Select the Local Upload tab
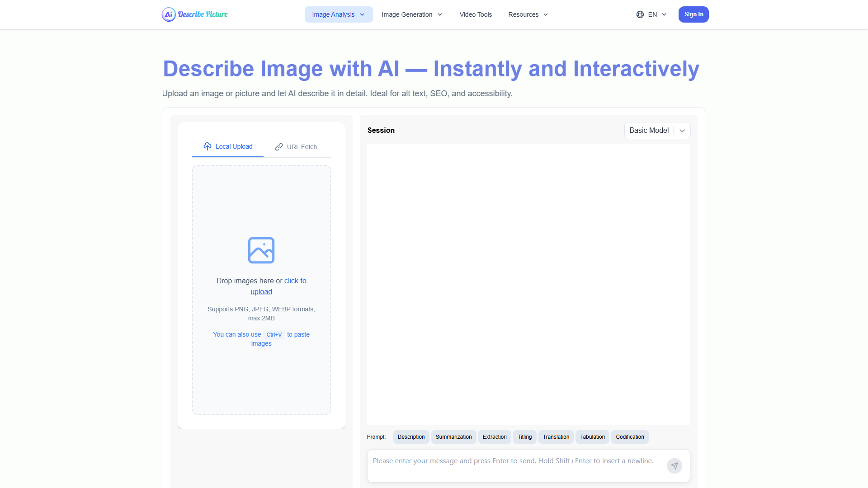The image size is (868, 488). tap(228, 146)
